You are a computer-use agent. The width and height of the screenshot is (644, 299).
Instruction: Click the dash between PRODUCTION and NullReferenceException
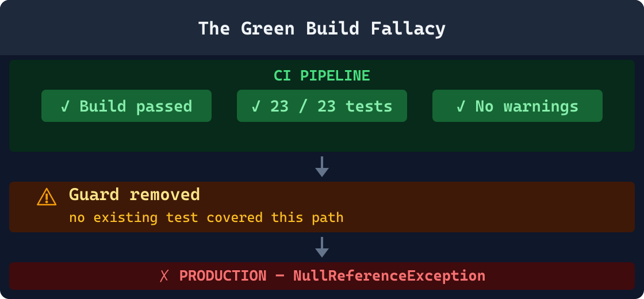tap(280, 276)
